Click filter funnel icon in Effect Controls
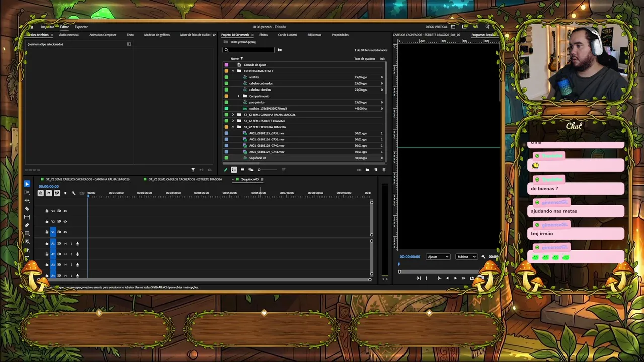Image resolution: width=644 pixels, height=362 pixels. [193, 170]
